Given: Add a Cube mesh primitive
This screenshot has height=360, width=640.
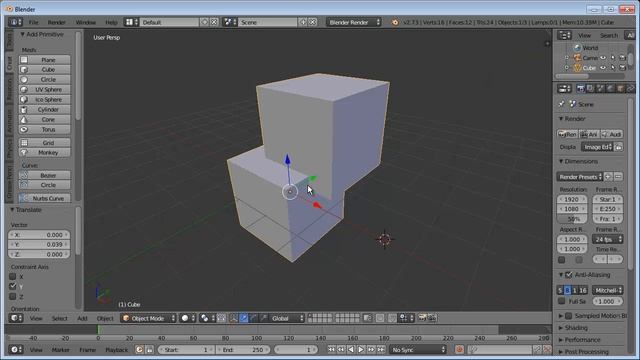Looking at the screenshot, I should tap(44, 70).
